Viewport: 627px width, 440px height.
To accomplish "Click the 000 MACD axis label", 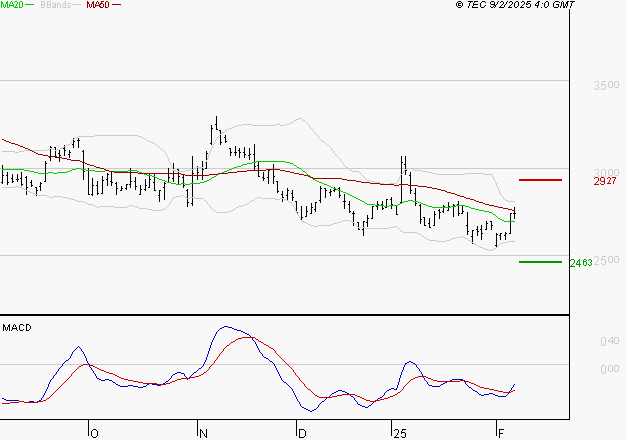I will pos(610,369).
